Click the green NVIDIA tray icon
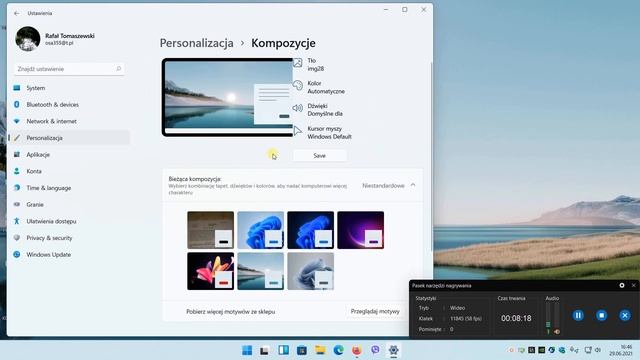Image resolution: width=640 pixels, height=360 pixels. point(542,350)
